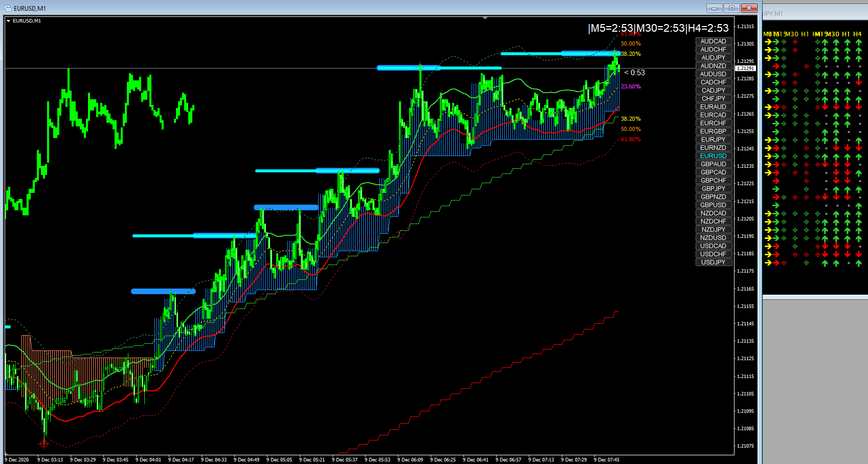Choose the EURGBP symbol button
Screen dimensions: 868x464
714,131
